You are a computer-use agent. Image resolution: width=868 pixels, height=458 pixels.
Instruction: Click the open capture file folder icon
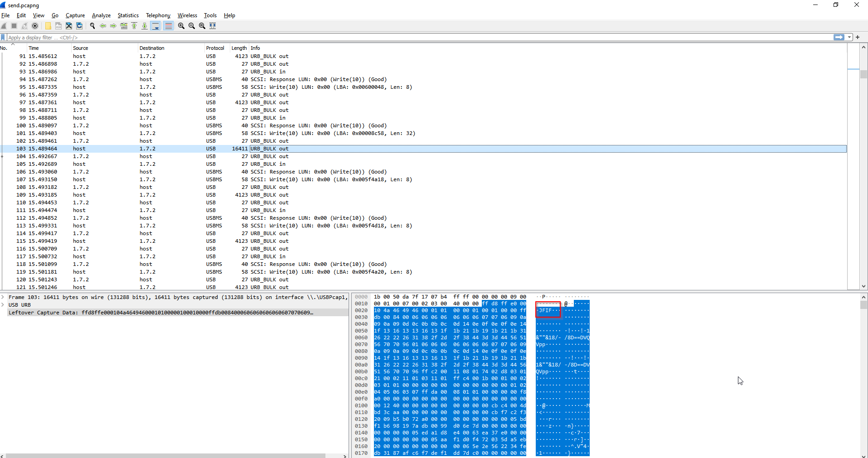(48, 26)
